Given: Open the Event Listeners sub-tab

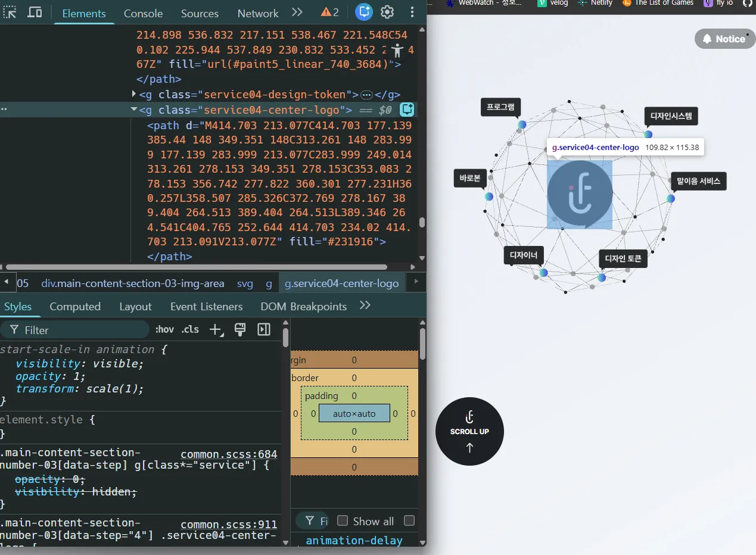Looking at the screenshot, I should [206, 307].
